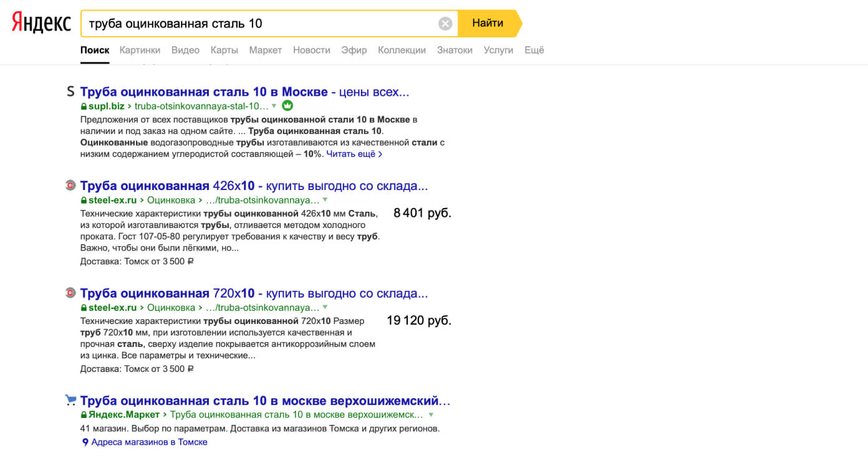
Task: Click the Яндекс logo
Action: click(41, 23)
